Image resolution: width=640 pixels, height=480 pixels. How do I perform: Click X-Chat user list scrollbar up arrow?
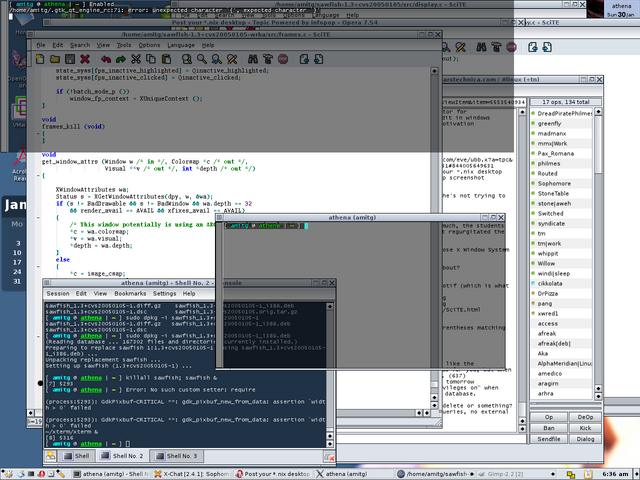coord(598,111)
